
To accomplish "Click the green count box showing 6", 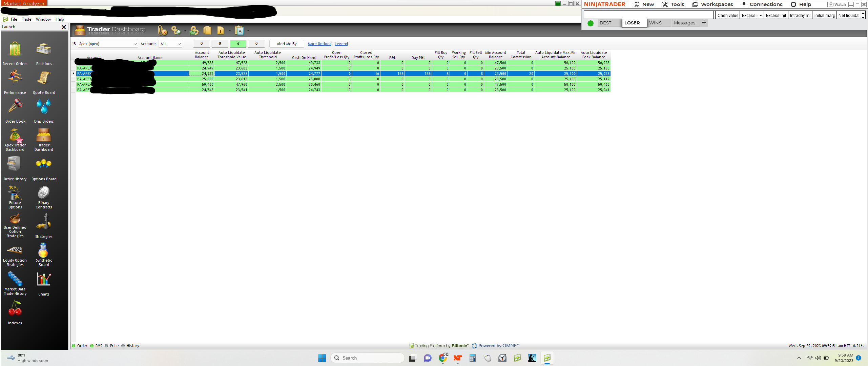I will [238, 43].
